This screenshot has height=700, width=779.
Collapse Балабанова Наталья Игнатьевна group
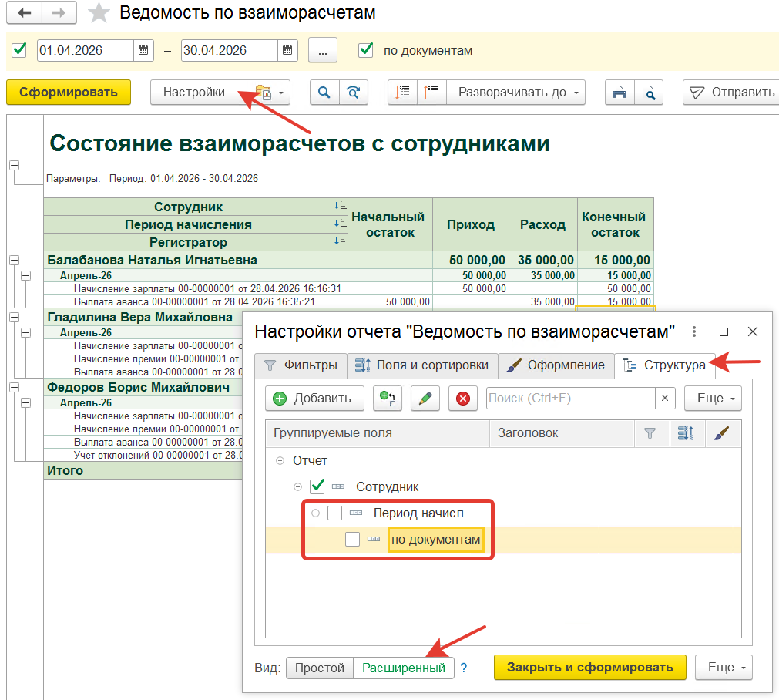15,260
